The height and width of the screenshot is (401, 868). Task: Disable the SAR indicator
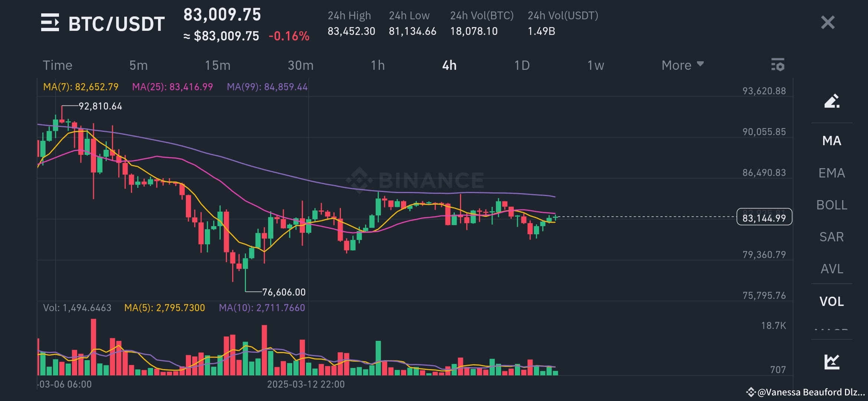tap(831, 237)
